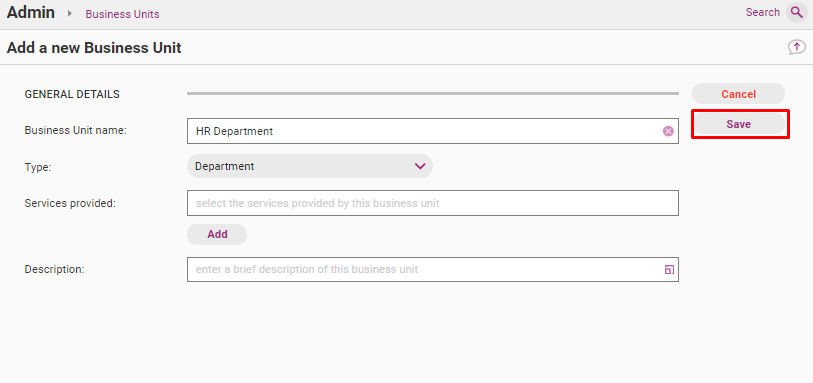Click the magnifying glass search icon

[796, 12]
